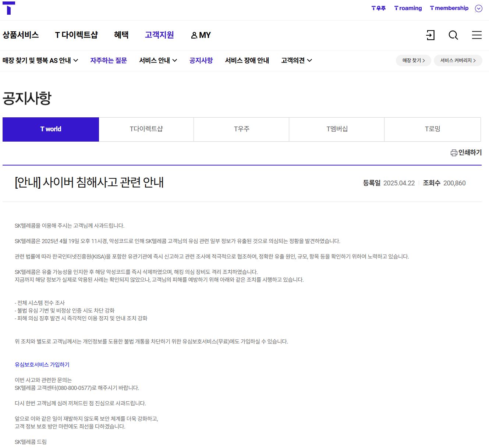
Task: Select the T우주 notice tab
Action: click(241, 129)
